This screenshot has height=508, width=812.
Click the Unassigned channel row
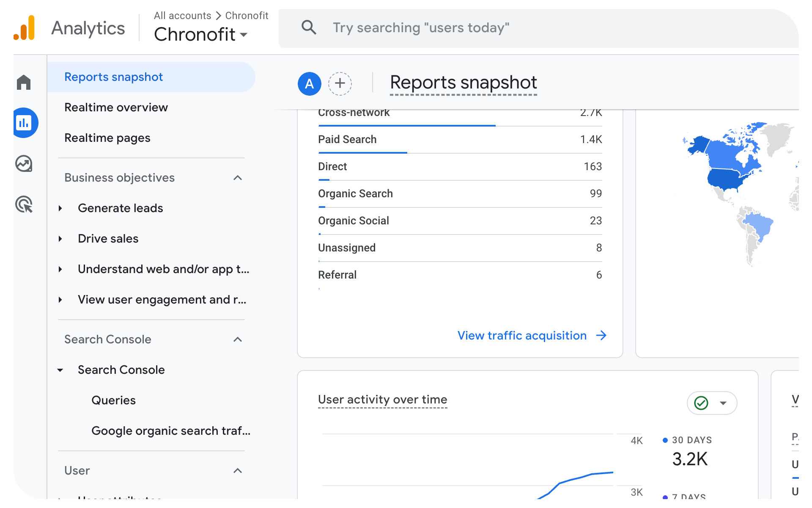[460, 248]
